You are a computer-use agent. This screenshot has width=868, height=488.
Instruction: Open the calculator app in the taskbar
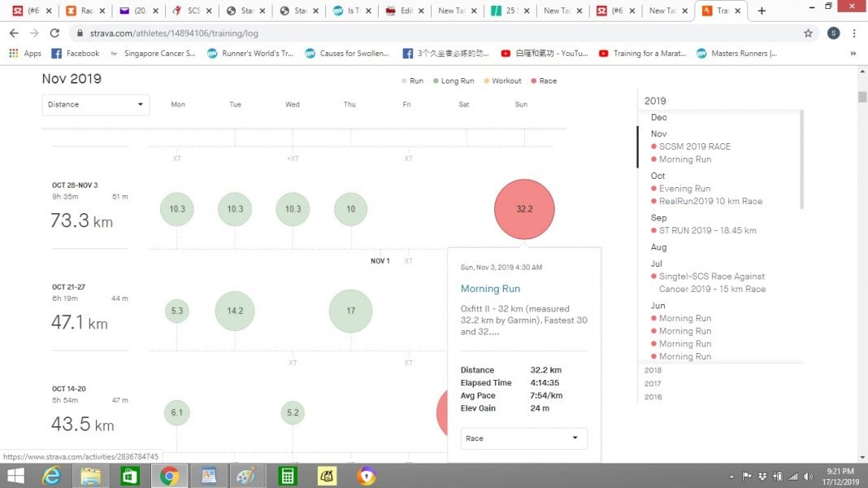[x=286, y=476]
